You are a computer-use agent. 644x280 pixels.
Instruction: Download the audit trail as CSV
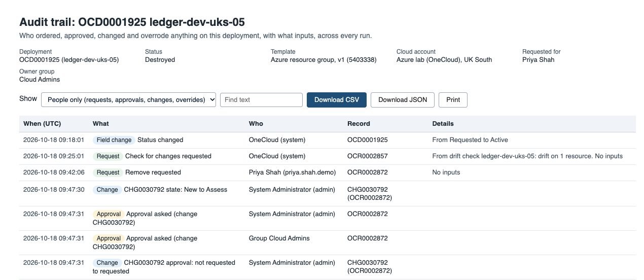coord(336,100)
